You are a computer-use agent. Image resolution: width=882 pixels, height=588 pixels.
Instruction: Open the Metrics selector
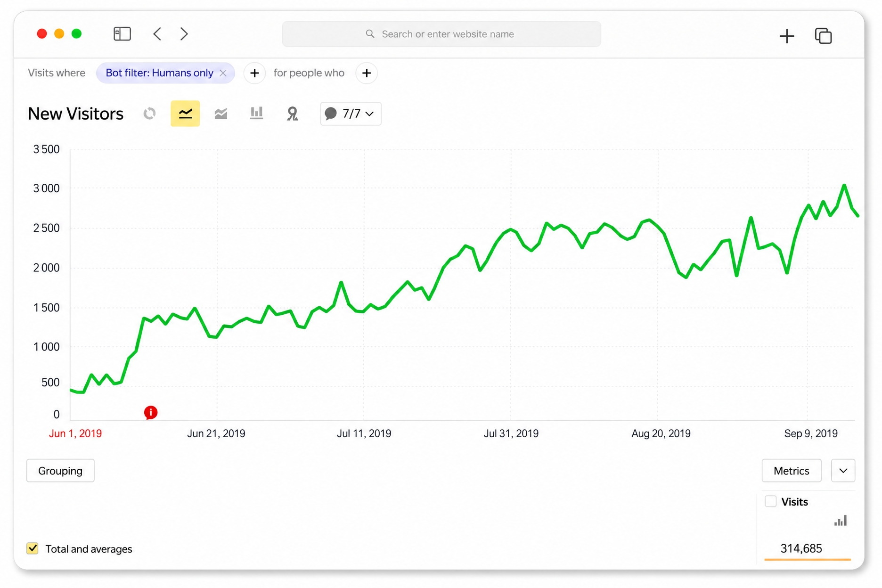click(791, 471)
